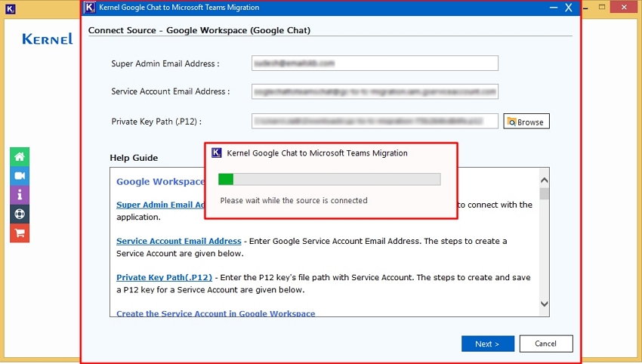
Task: Click the 'Super Admin Email Address :' label
Action: tap(165, 64)
